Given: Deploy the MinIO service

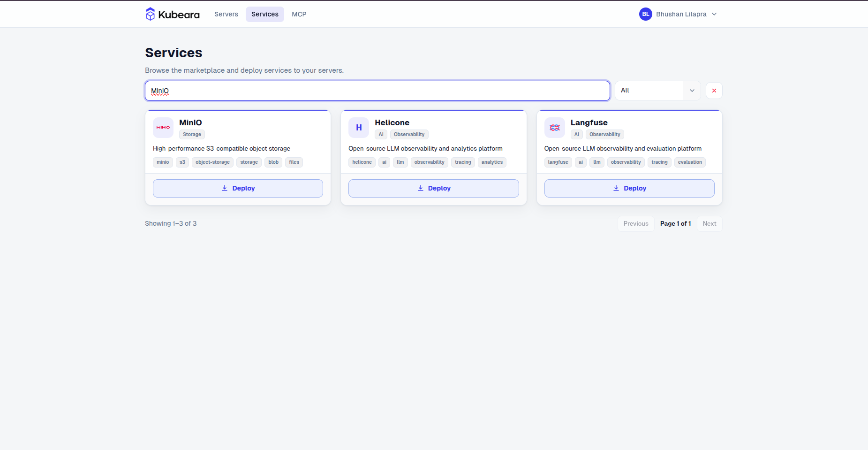Looking at the screenshot, I should pyautogui.click(x=238, y=188).
